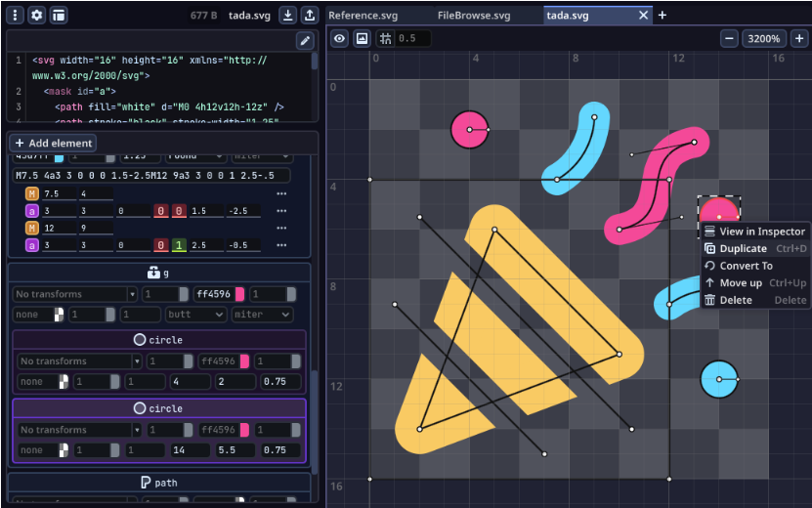Click the layout panel icon
The image size is (812, 508).
(60, 15)
